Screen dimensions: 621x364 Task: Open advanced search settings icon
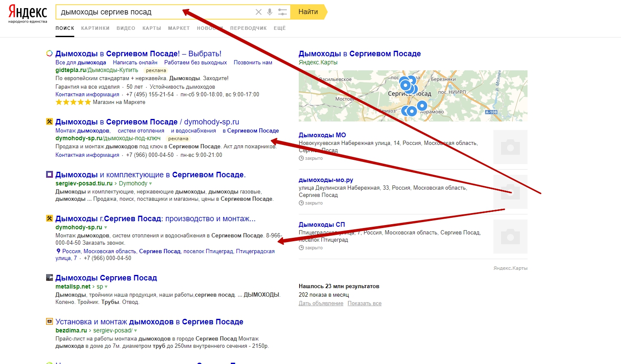283,12
